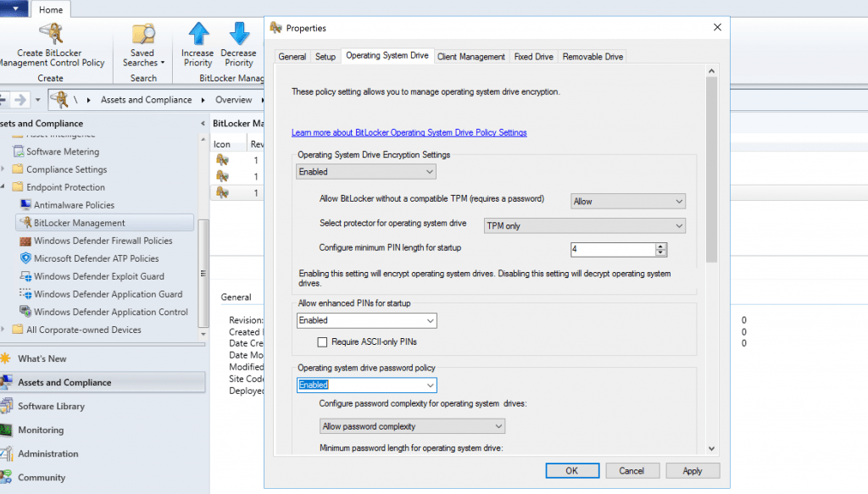Open Select protector for operating system drive dropdown
Screen dimensions: 868x494
(x=585, y=225)
